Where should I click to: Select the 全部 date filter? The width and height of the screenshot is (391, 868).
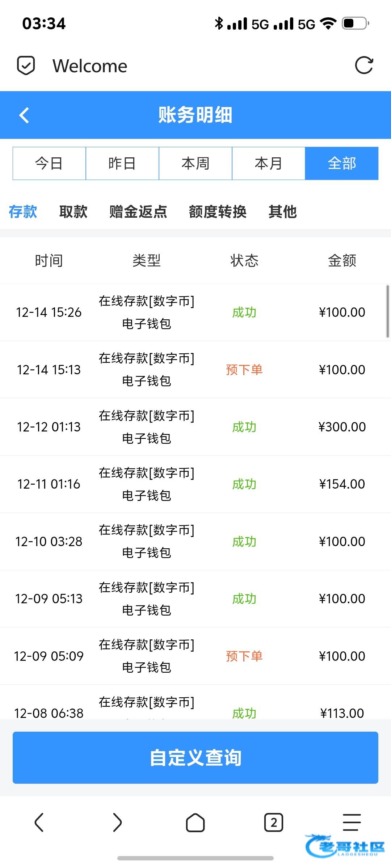click(342, 163)
